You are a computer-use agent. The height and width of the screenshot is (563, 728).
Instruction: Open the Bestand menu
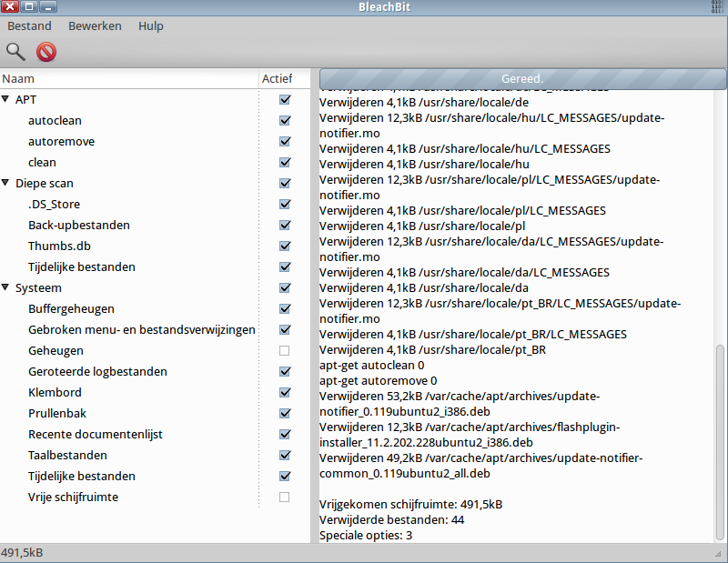(x=29, y=26)
